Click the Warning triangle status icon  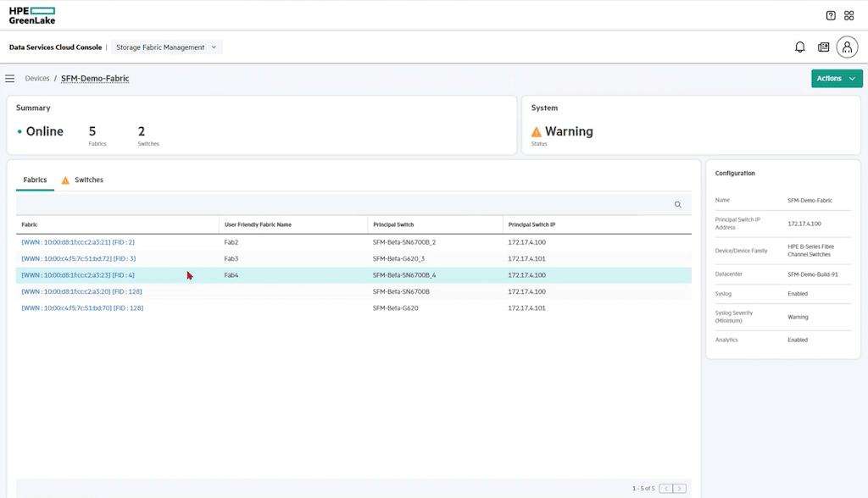tap(537, 131)
